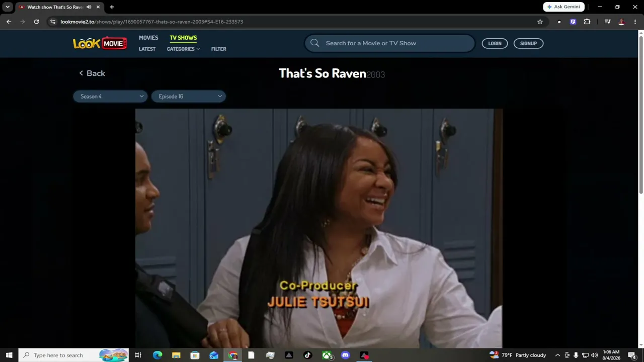Open Microsoft Store from the taskbar
The height and width of the screenshot is (362, 644).
click(195, 355)
